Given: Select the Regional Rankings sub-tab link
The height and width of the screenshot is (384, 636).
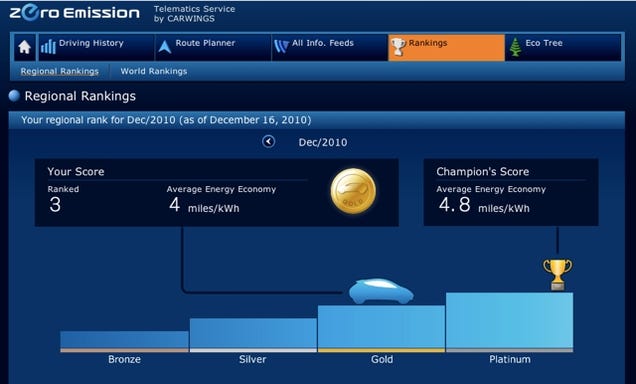Looking at the screenshot, I should (x=60, y=71).
